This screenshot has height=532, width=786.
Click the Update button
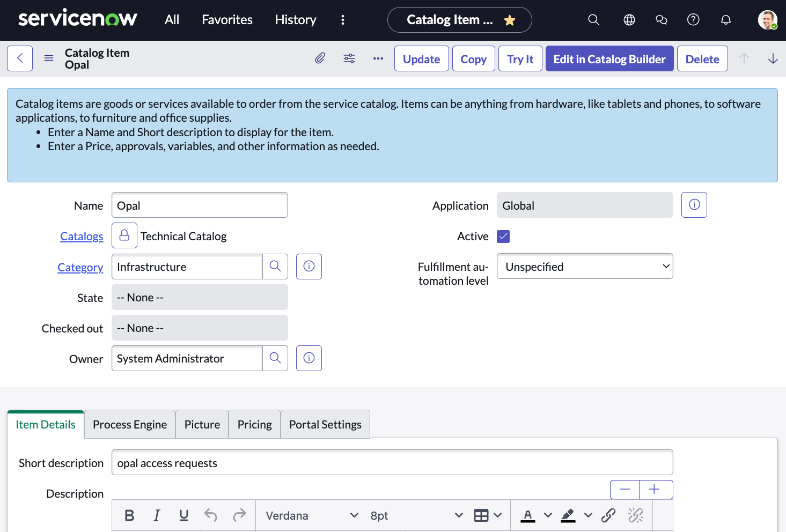pyautogui.click(x=422, y=58)
